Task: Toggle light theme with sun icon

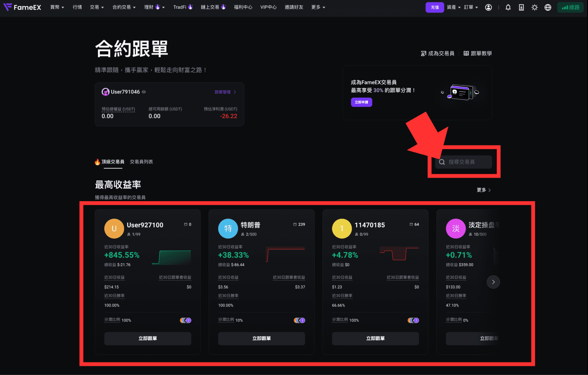Action: (x=535, y=7)
